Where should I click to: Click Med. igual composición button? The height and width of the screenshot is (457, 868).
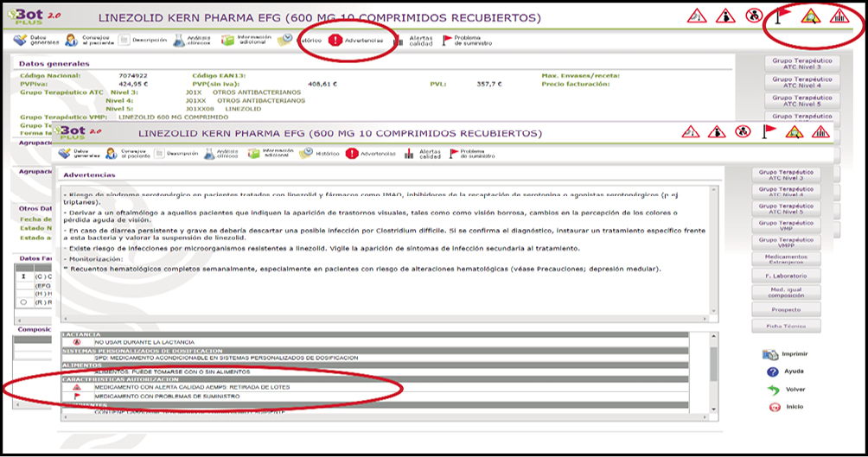(786, 292)
